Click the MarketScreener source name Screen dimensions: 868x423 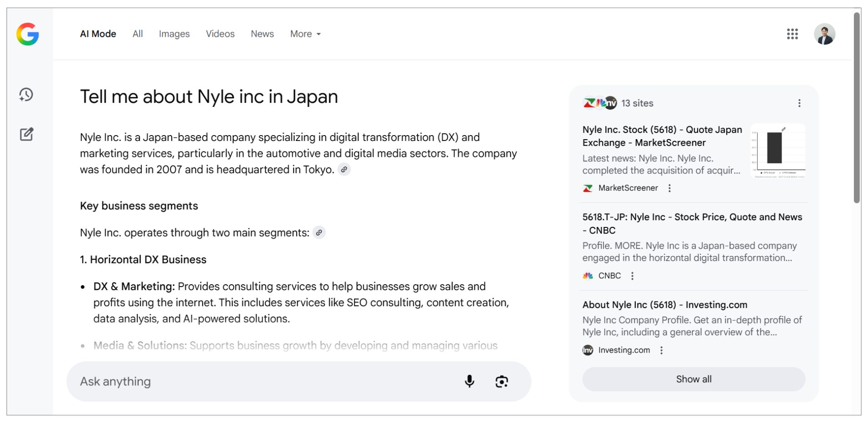628,188
